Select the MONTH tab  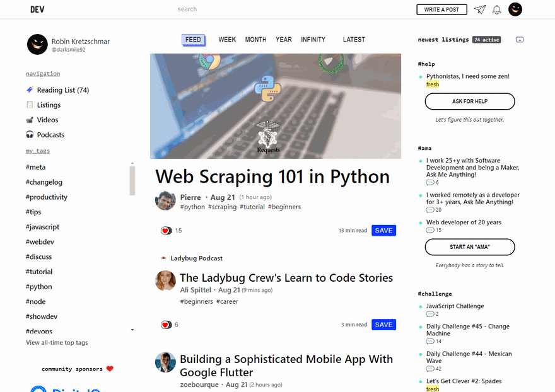[255, 40]
